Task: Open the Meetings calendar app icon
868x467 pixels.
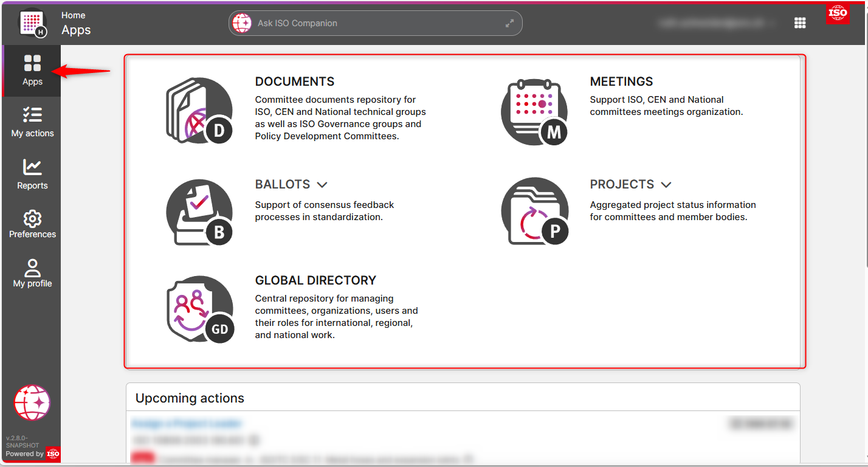Action: point(534,112)
